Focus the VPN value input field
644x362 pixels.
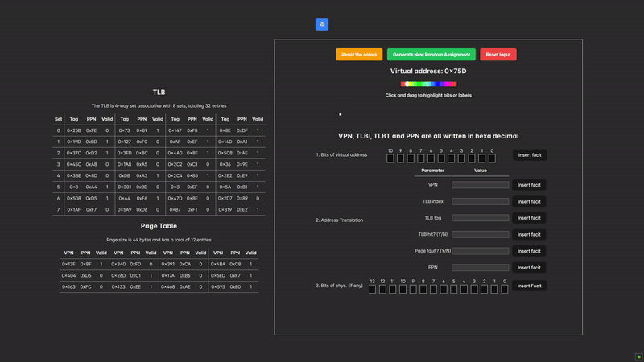[x=480, y=185]
